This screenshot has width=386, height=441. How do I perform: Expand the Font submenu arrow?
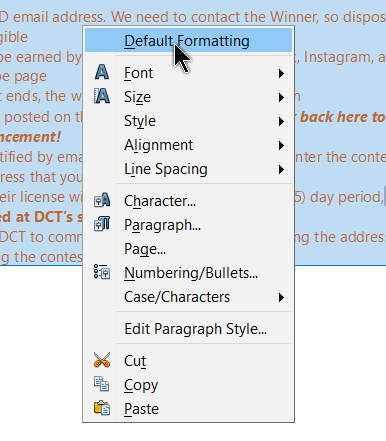[x=281, y=73]
